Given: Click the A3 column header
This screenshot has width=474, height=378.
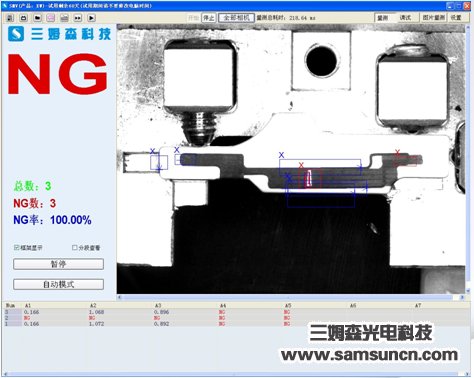Looking at the screenshot, I should (158, 305).
